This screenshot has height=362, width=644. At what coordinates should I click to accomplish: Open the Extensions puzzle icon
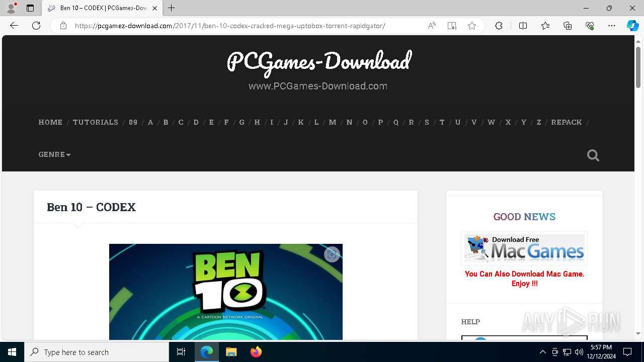[499, 26]
